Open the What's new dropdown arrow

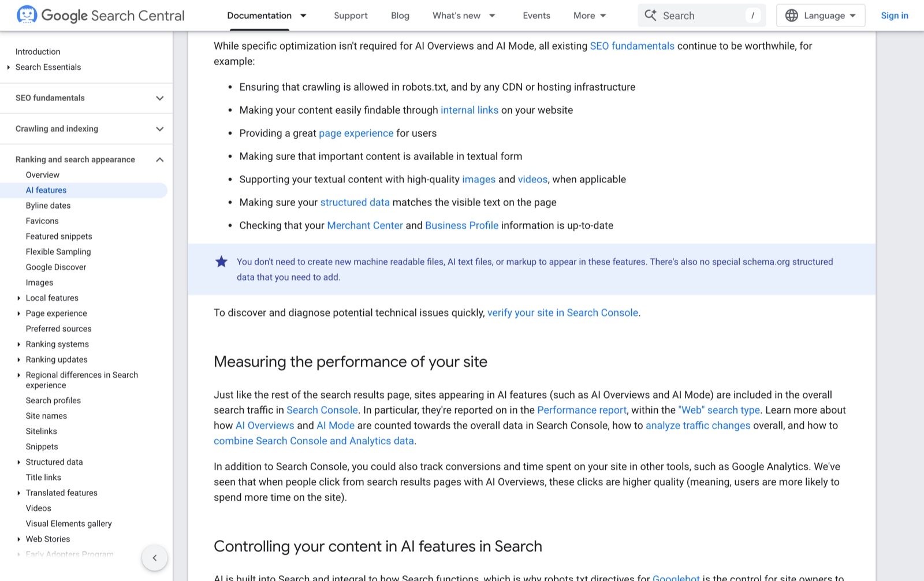coord(492,16)
